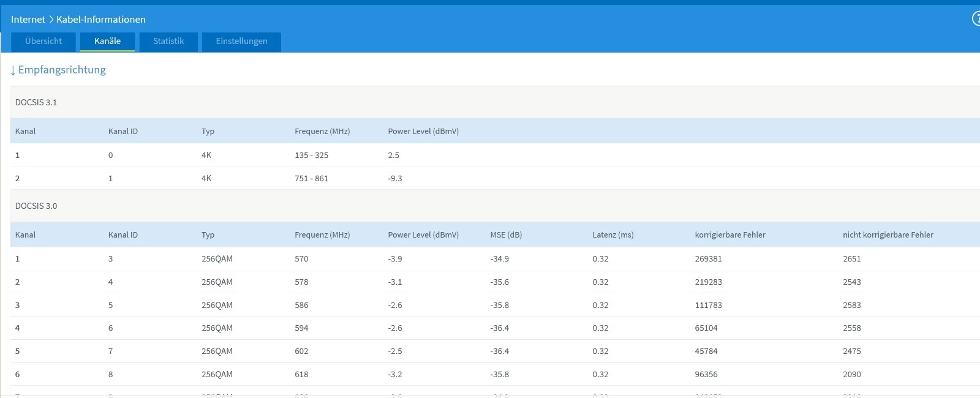The height and width of the screenshot is (398, 980).
Task: Click the Internet breadcrumb link
Action: 28,20
